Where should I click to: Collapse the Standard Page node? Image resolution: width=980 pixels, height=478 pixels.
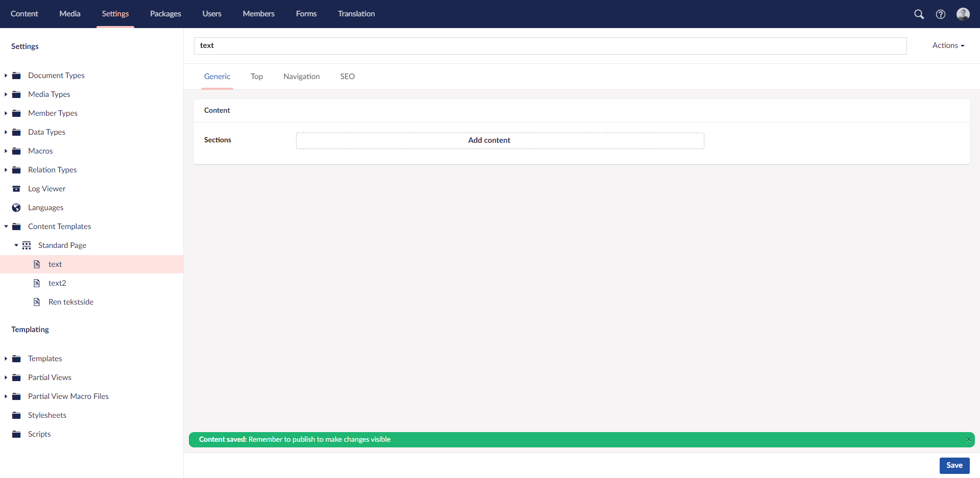click(16, 245)
